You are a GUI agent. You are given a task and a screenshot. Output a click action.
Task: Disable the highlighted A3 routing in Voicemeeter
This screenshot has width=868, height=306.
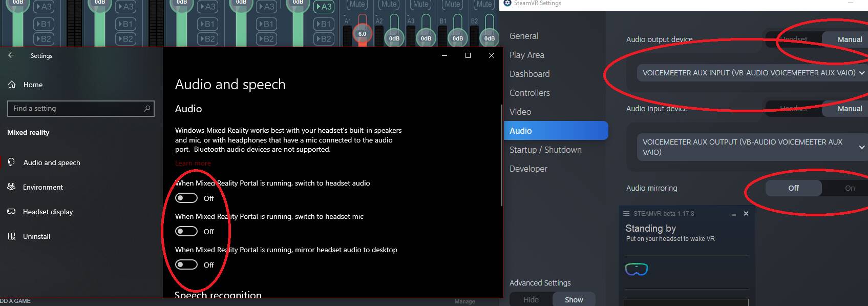point(324,7)
